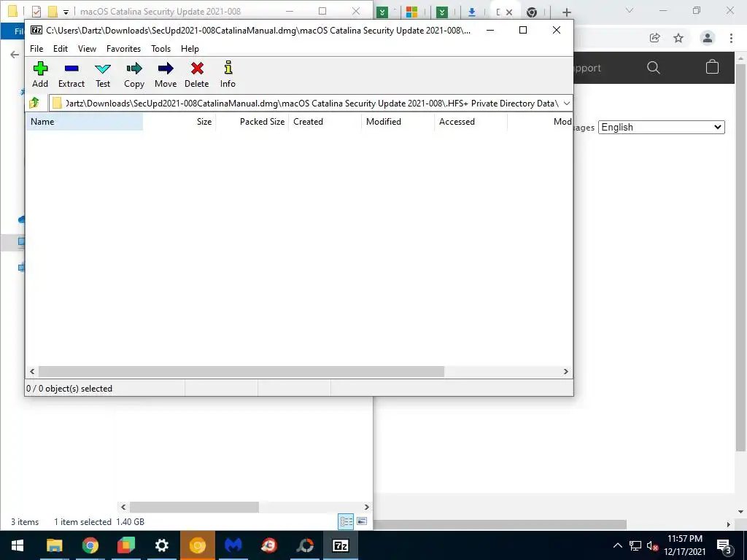The width and height of the screenshot is (747, 560).
Task: Open the Windows Start menu
Action: point(18,545)
